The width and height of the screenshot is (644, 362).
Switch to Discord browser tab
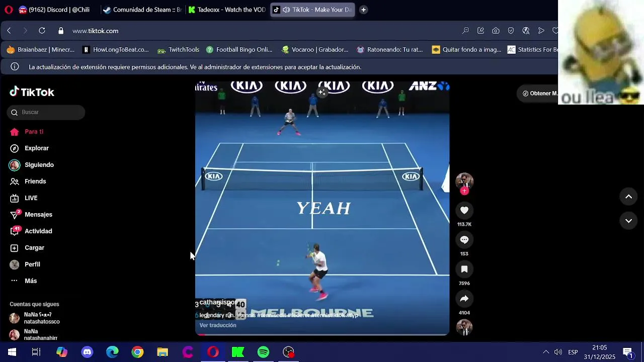click(54, 10)
